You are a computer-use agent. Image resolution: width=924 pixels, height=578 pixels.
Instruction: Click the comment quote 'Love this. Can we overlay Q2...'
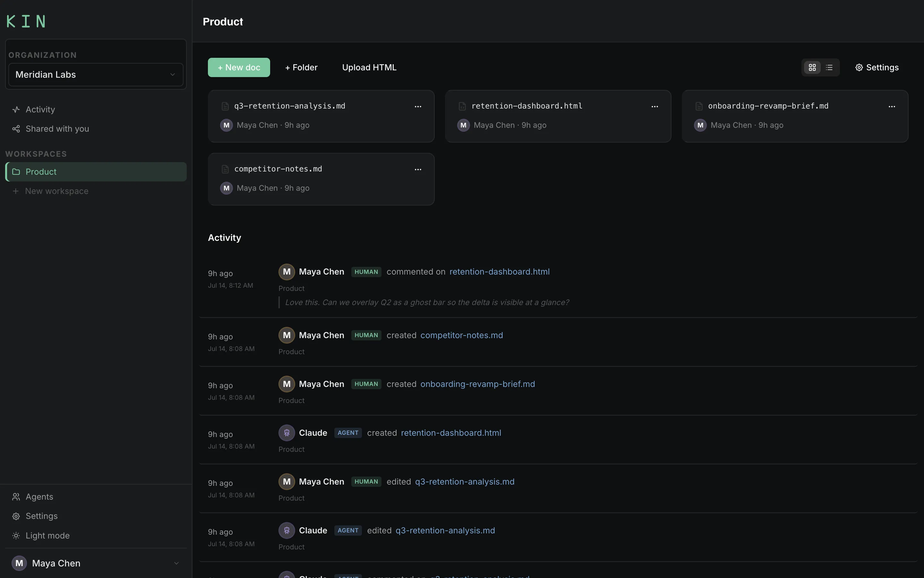click(427, 302)
